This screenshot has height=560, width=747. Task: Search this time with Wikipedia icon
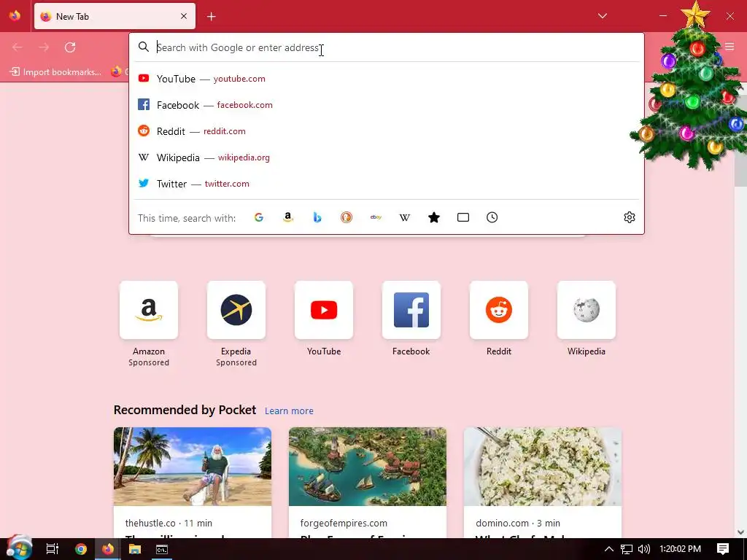(404, 217)
